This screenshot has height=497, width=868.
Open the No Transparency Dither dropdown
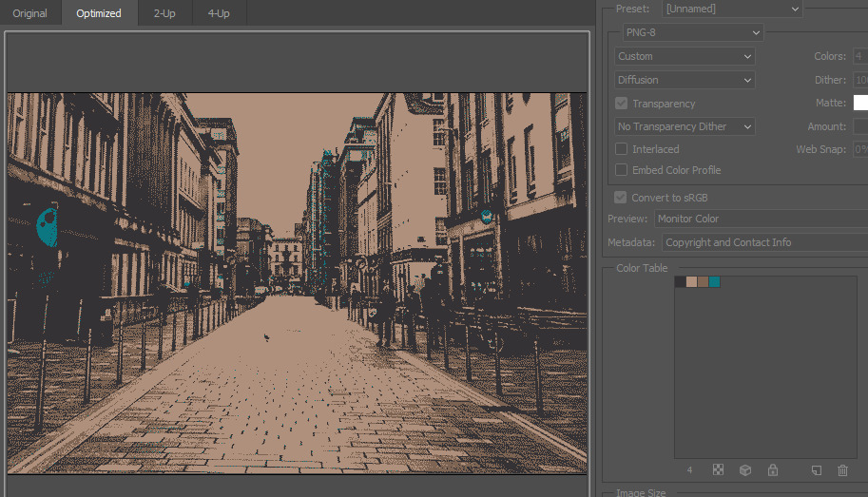tap(685, 126)
